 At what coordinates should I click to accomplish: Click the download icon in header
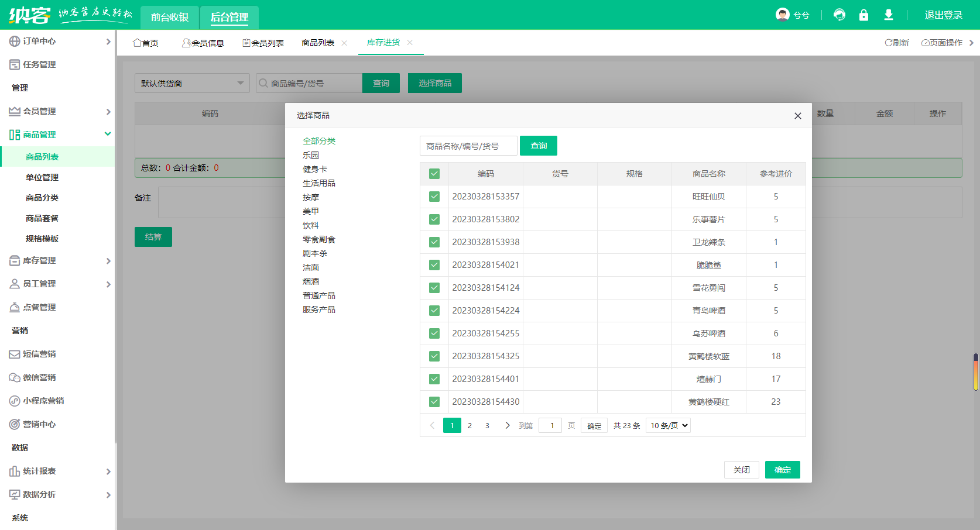pos(888,15)
